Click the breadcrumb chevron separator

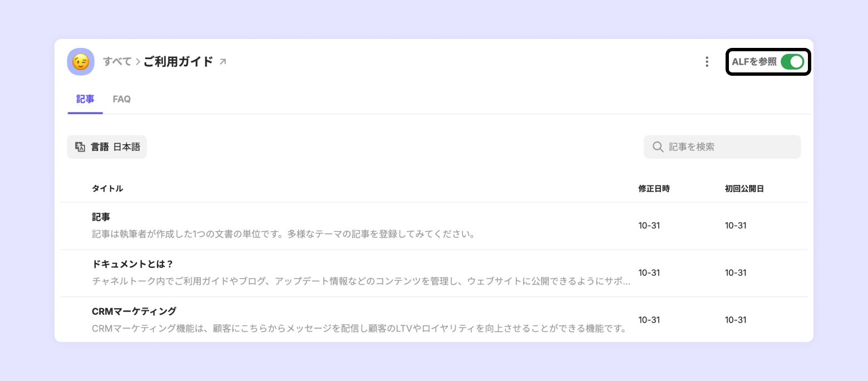[x=138, y=62]
